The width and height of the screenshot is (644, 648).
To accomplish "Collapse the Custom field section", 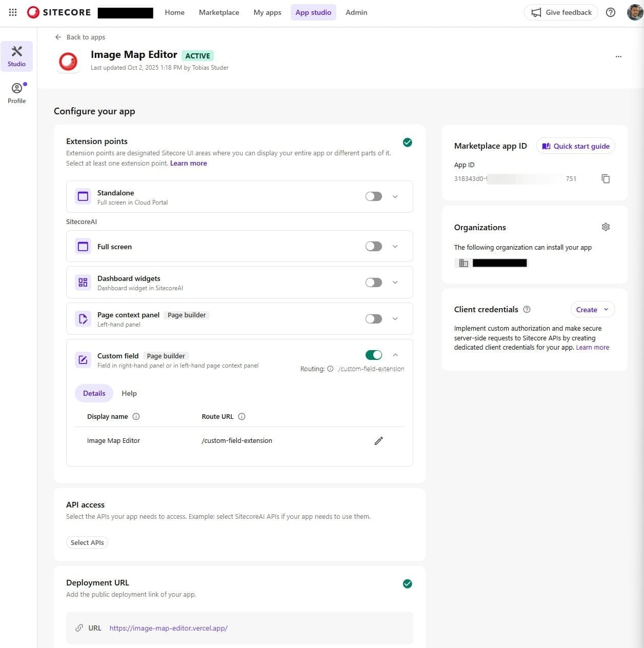I will (395, 355).
